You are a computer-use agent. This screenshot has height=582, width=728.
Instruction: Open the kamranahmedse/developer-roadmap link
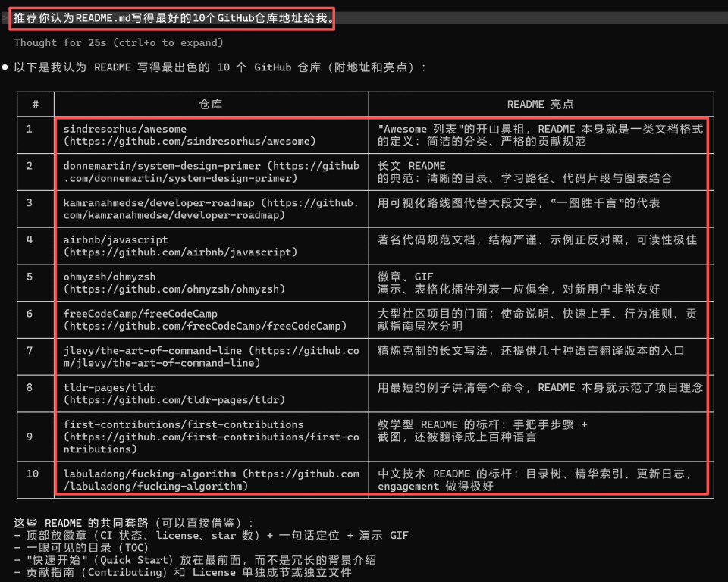[x=212, y=209]
